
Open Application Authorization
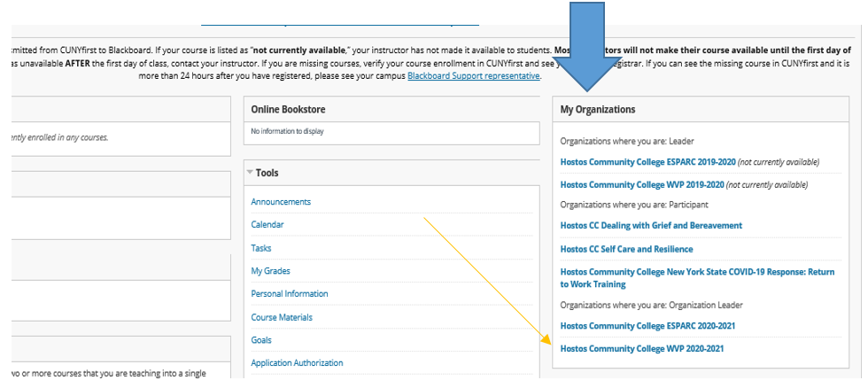pos(297,363)
